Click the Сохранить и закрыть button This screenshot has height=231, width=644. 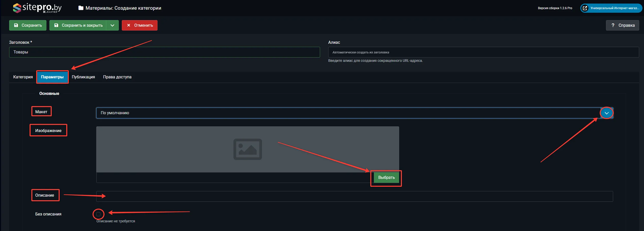[78, 25]
